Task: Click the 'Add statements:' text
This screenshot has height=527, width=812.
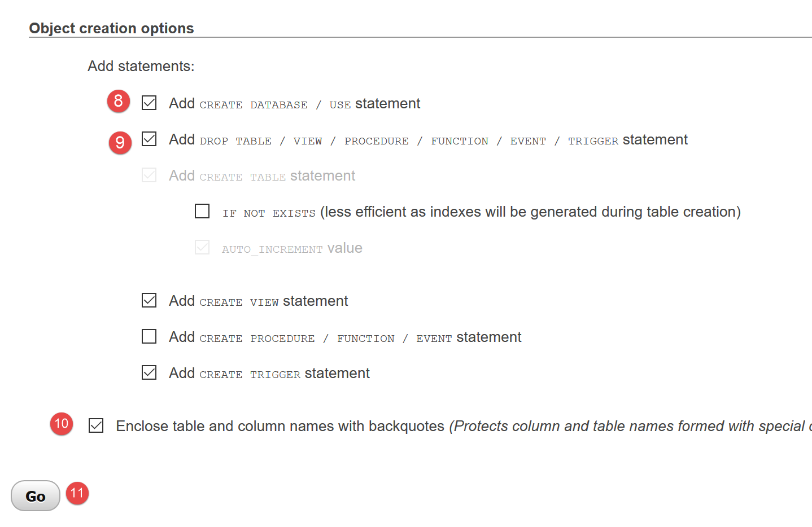Action: [141, 66]
